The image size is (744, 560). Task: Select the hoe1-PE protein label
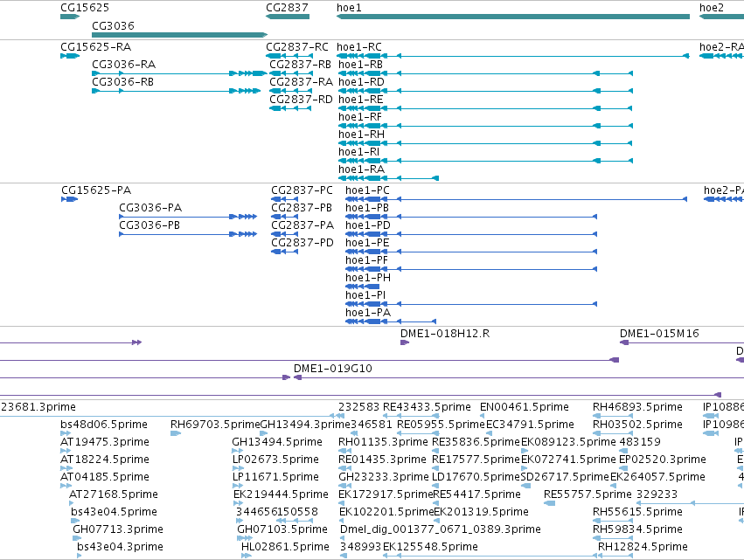[367, 243]
